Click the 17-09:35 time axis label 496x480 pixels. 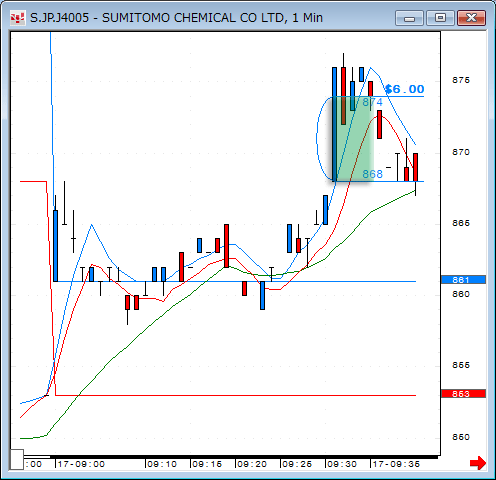tap(396, 464)
